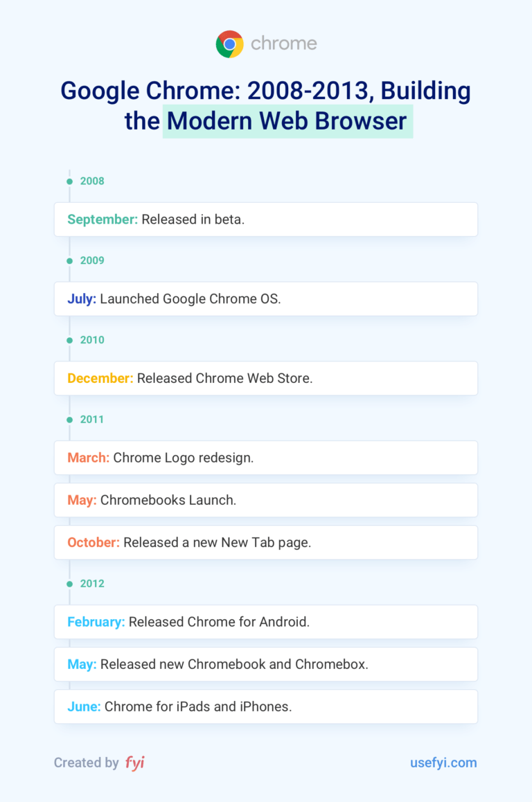Select the September beta release entry

coord(266,220)
